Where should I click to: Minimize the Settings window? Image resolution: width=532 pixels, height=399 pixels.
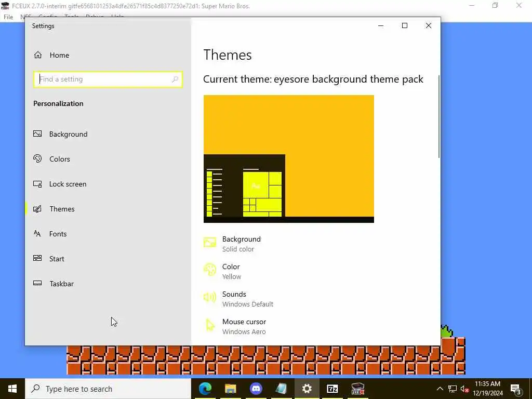381,26
